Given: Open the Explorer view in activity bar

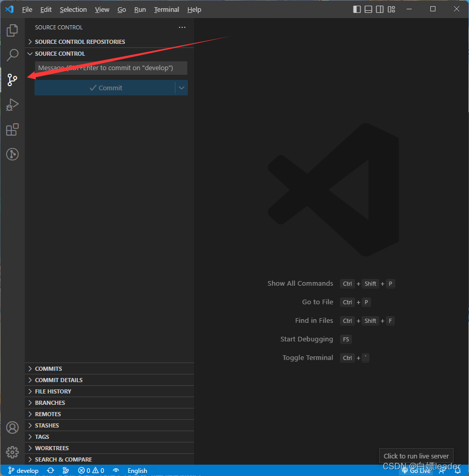Looking at the screenshot, I should pyautogui.click(x=12, y=30).
